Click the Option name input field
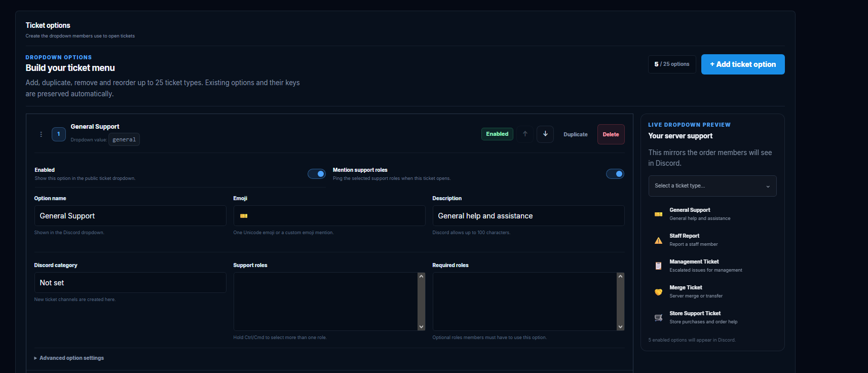This screenshot has height=373, width=868. pos(130,216)
